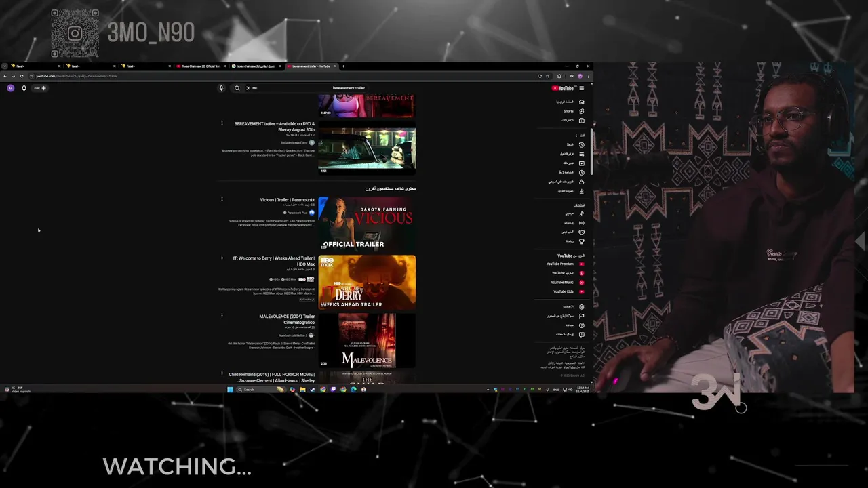
Task: Select the 'bereavement trailer - YouTube' tab
Action: pos(311,66)
